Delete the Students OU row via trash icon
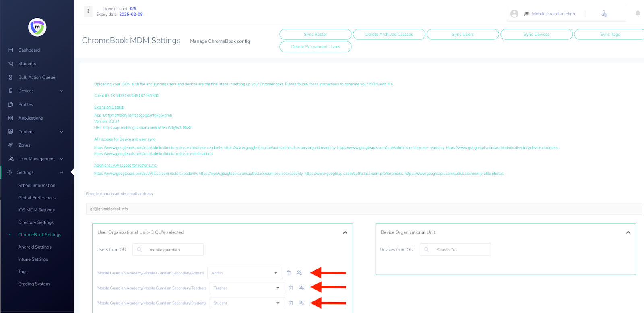 tap(291, 303)
